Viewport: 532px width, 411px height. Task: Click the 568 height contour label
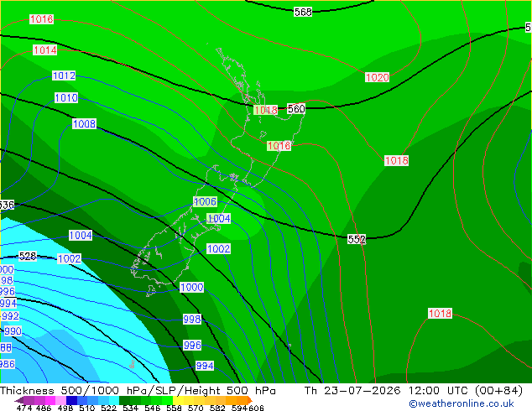[303, 13]
